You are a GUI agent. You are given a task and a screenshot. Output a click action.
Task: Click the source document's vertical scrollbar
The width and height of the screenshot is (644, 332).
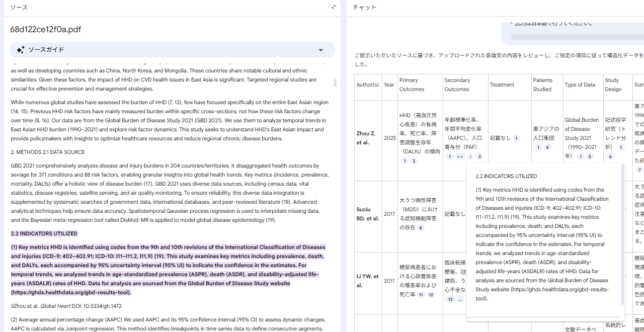pos(336,83)
